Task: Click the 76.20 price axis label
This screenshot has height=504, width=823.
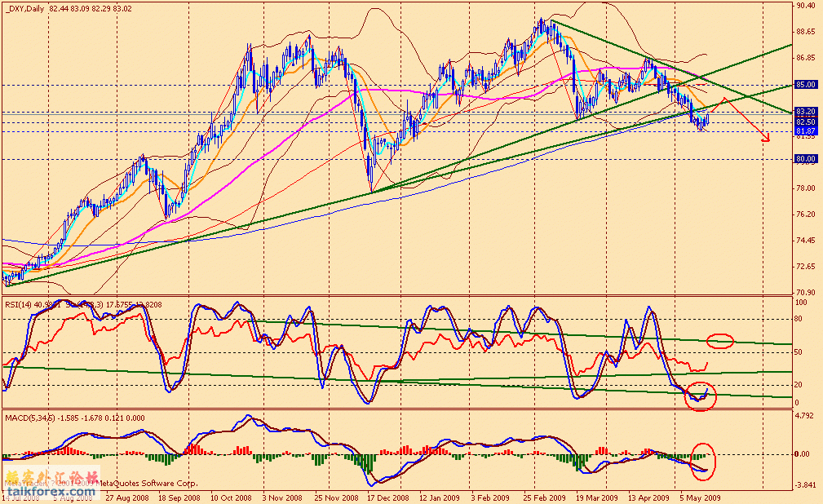Action: click(x=806, y=214)
